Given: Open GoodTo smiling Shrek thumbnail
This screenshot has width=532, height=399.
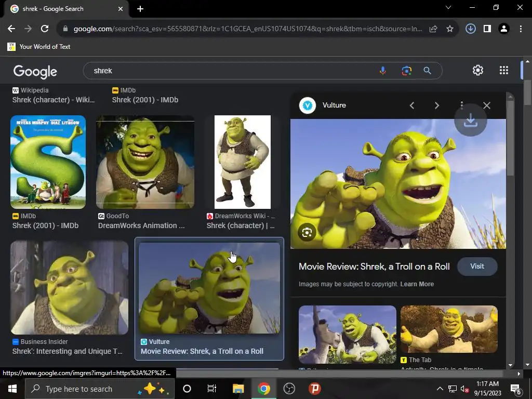Looking at the screenshot, I should [x=145, y=162].
